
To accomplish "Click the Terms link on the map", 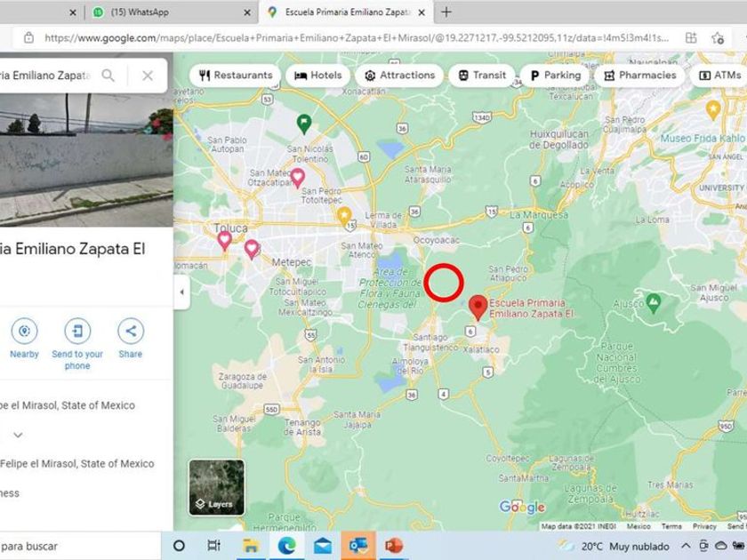I will tap(671, 526).
